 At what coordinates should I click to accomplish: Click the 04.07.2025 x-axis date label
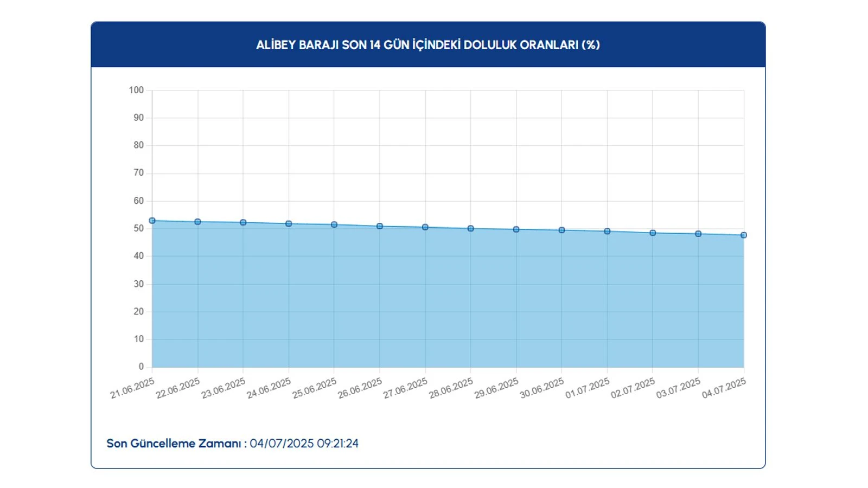coord(724,388)
